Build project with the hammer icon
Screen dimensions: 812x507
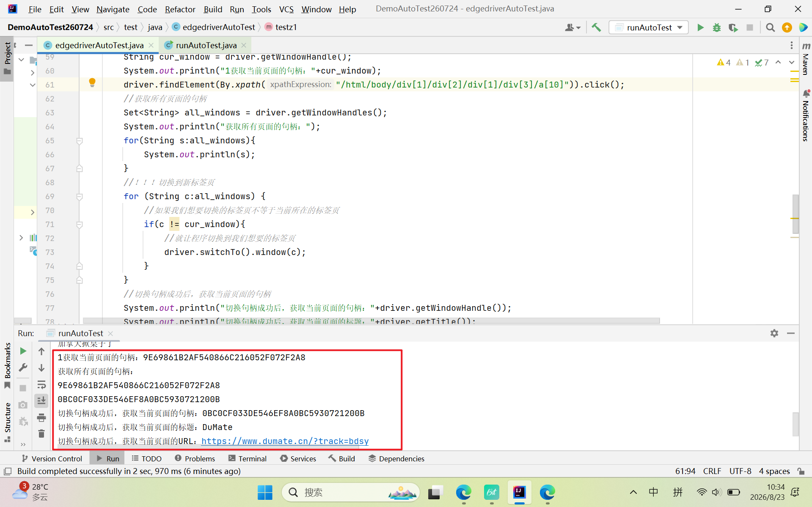(596, 27)
